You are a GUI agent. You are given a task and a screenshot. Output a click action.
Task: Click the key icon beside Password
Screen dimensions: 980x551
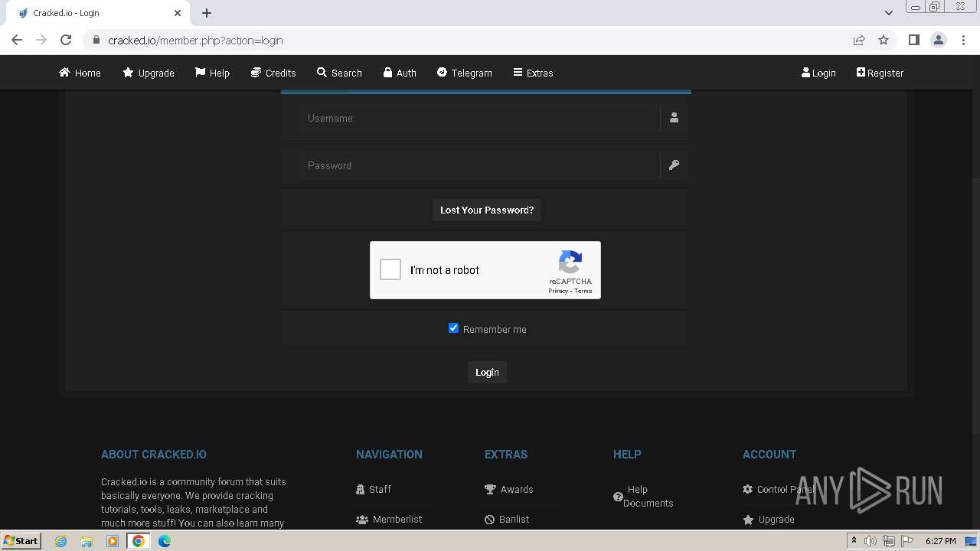[674, 165]
